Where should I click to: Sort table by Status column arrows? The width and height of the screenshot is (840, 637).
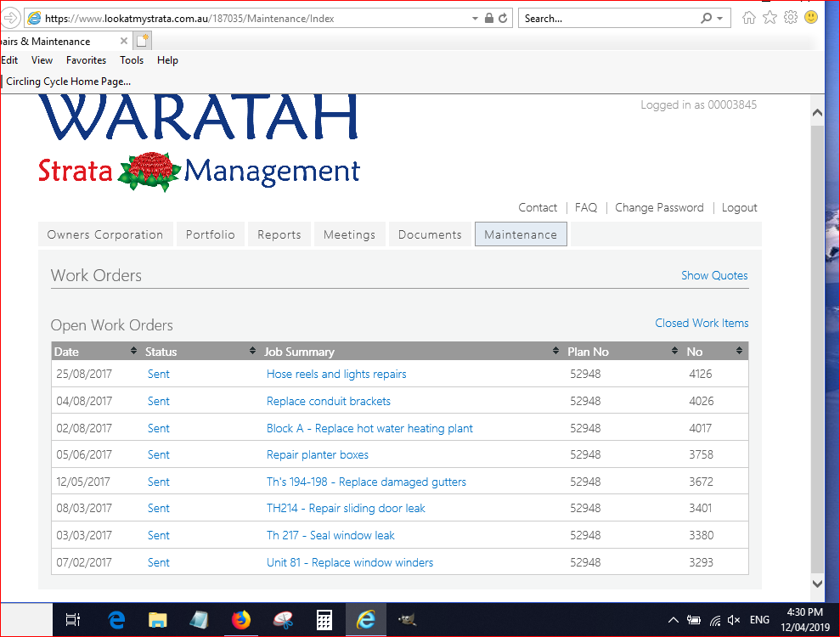pyautogui.click(x=252, y=351)
